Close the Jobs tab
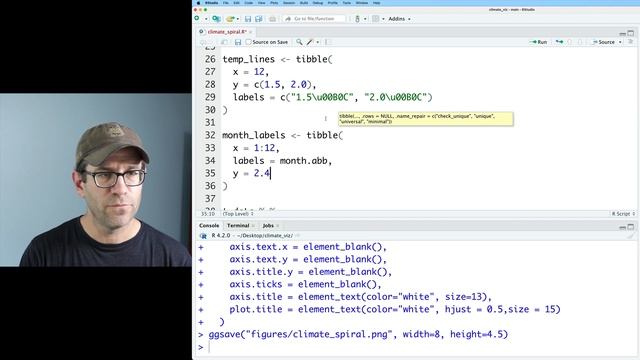640x360 pixels. click(x=278, y=226)
